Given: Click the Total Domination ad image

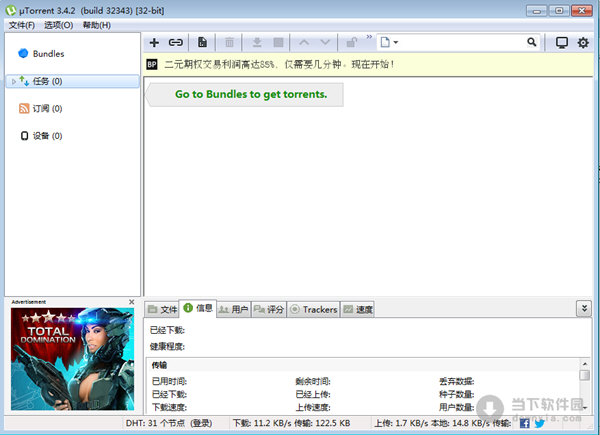Looking at the screenshot, I should [x=72, y=359].
